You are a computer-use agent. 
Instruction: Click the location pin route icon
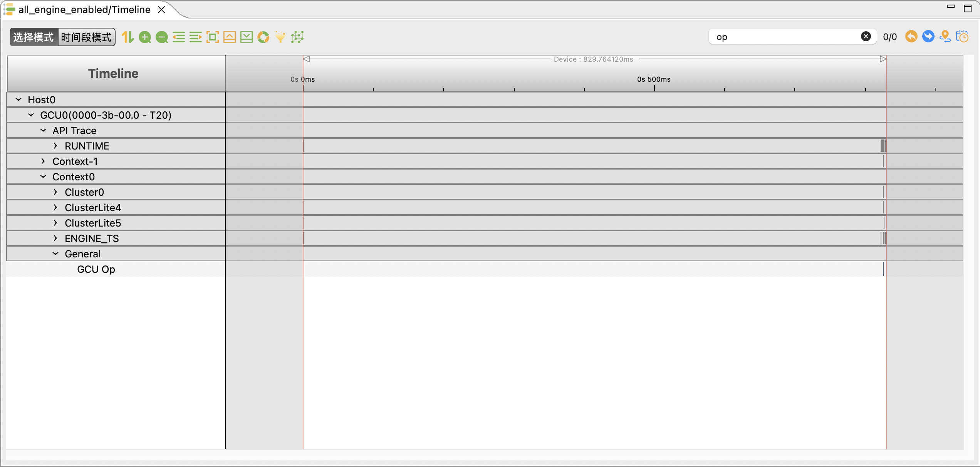click(945, 37)
